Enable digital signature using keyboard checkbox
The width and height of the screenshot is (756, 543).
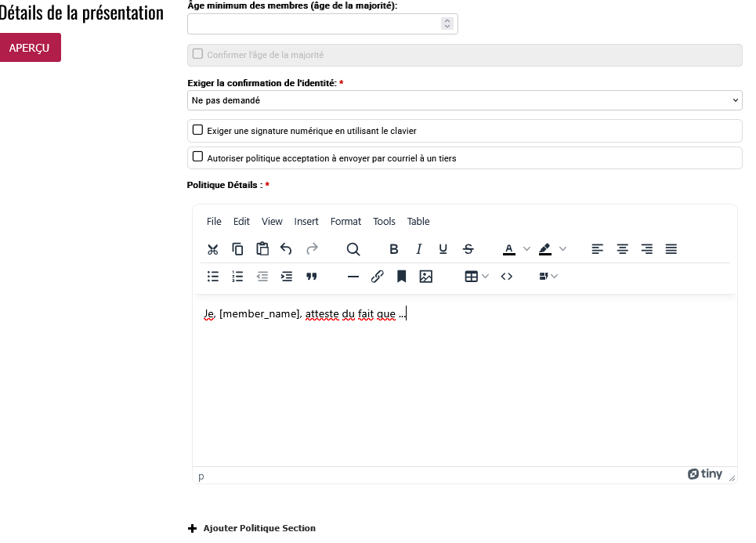coord(198,130)
